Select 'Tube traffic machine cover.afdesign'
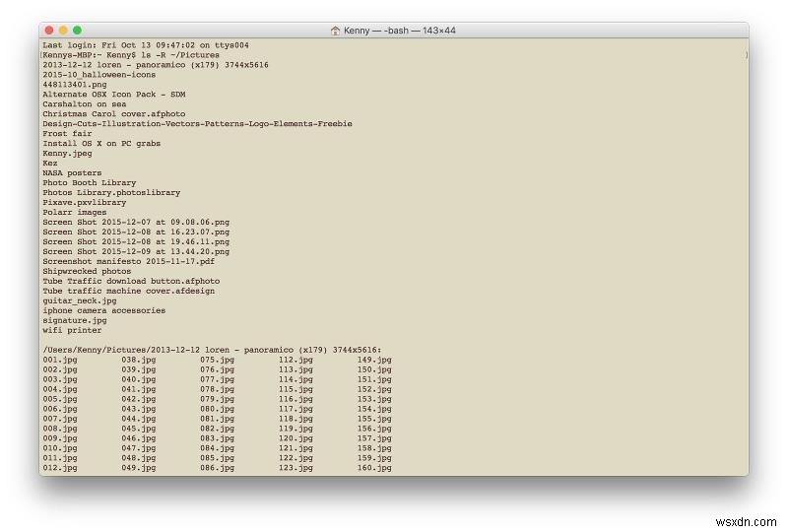Viewport: 788px width, 532px height. (x=129, y=292)
